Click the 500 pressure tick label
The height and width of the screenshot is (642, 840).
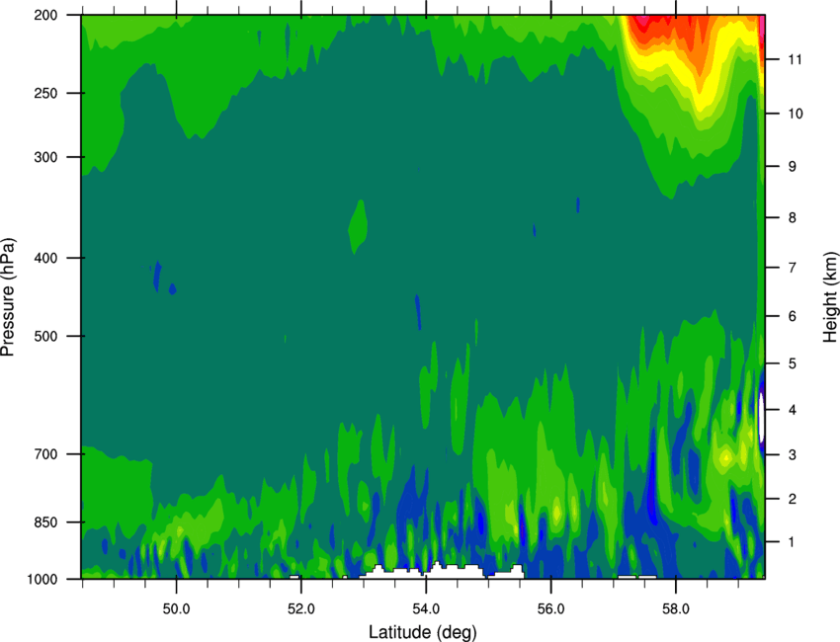45,336
